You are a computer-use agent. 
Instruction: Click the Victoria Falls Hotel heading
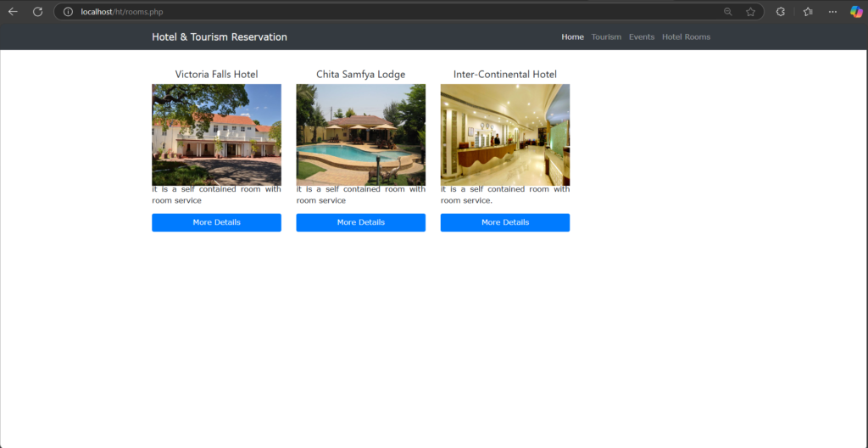click(x=216, y=75)
